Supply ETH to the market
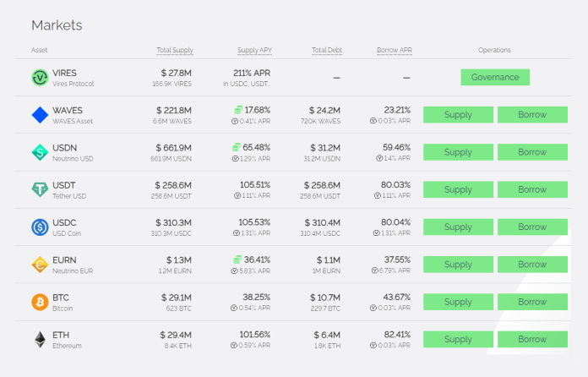Image resolution: width=588 pixels, height=377 pixels. 458,339
